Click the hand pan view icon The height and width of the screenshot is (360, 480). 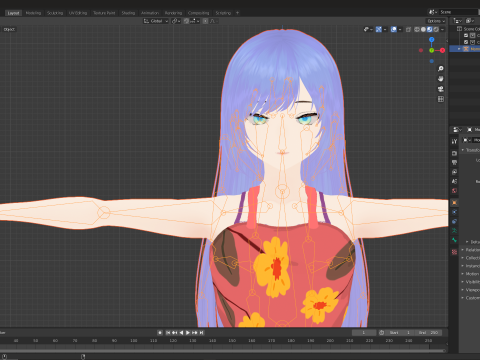441,79
